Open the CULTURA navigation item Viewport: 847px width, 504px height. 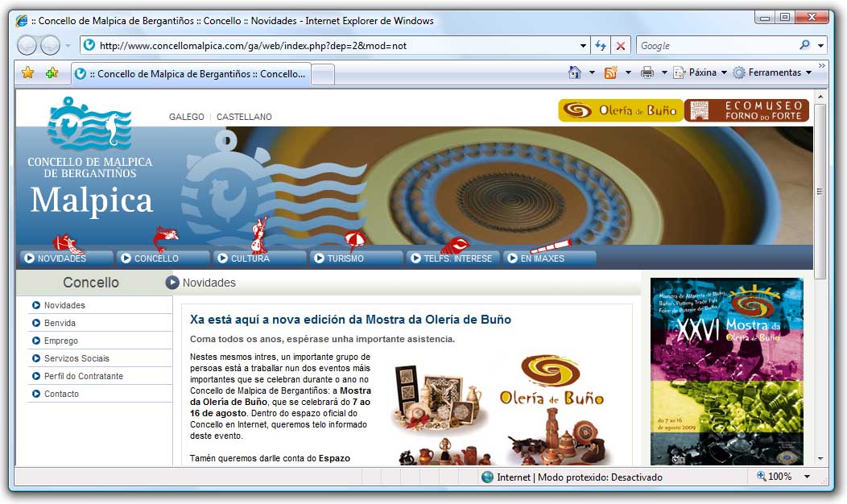[260, 258]
